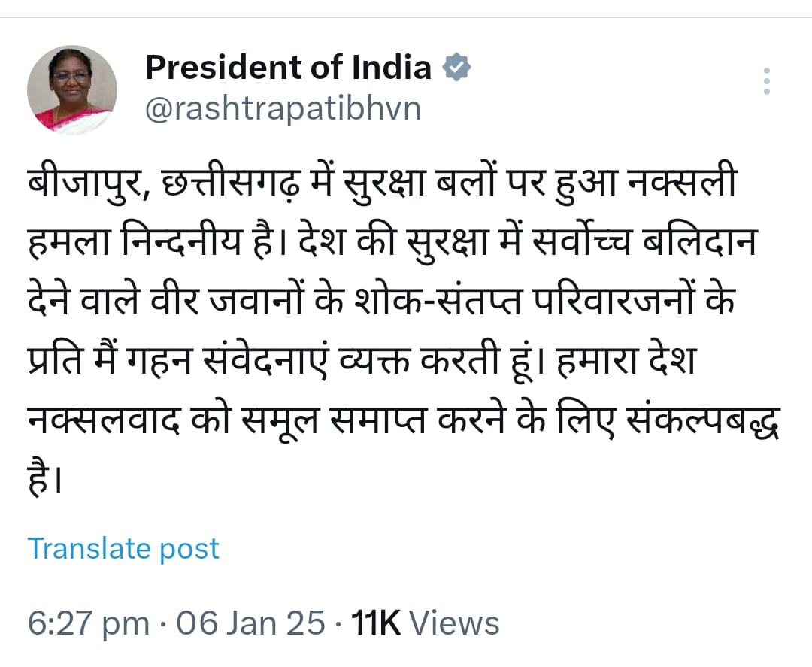Screen dimensions: 812x667
Task: Open the @rashtrapatibhvn handle link
Action: pos(282,109)
